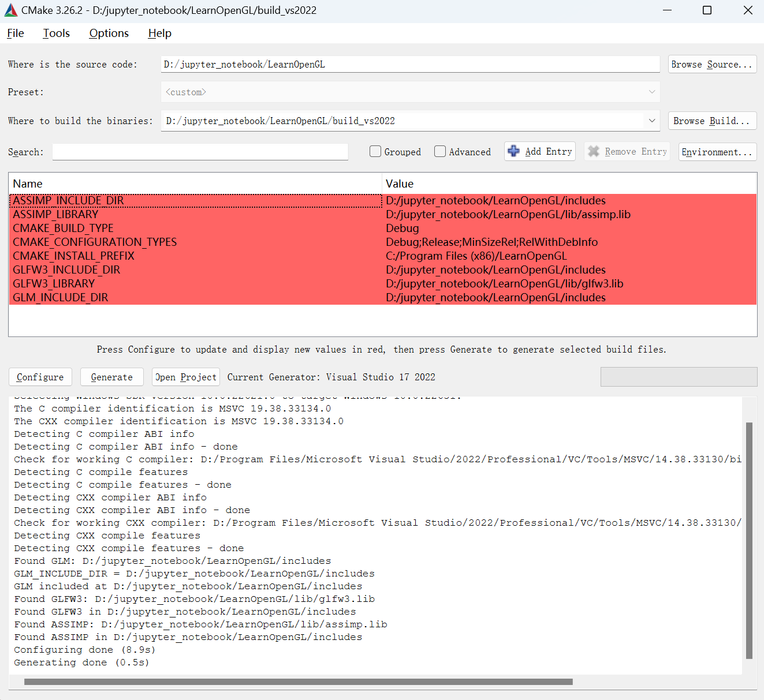
Task: Open the Help menu
Action: click(160, 33)
